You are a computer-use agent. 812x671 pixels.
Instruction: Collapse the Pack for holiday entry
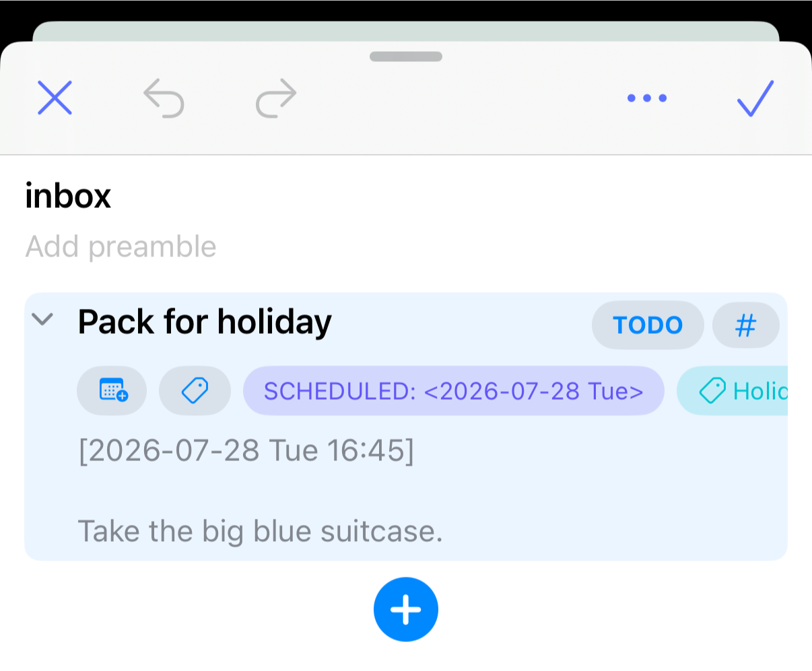[42, 319]
